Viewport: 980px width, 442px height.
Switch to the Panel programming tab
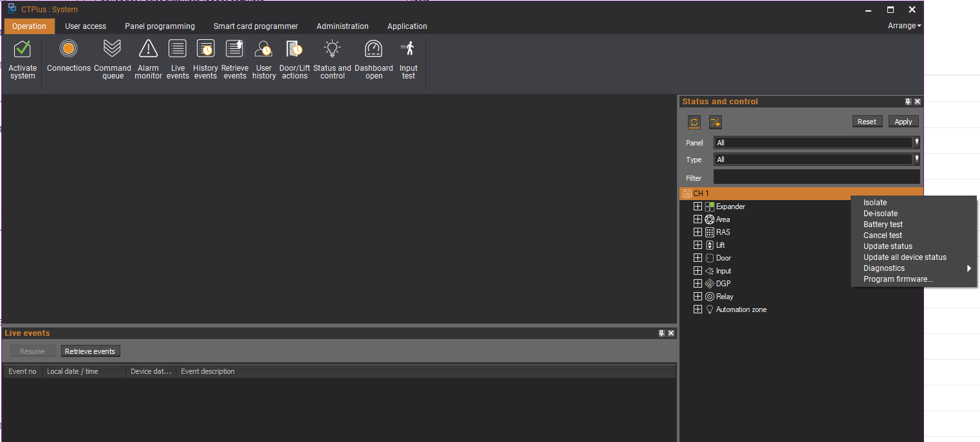click(160, 26)
